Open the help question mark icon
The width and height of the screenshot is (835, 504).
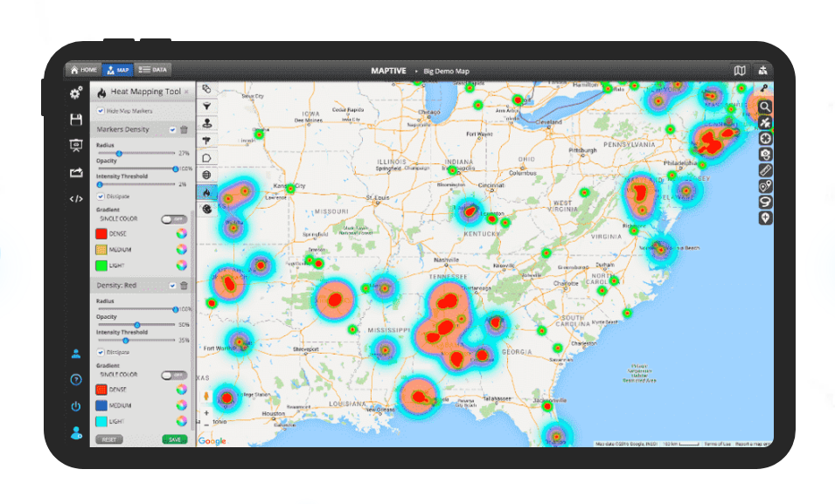(x=75, y=379)
